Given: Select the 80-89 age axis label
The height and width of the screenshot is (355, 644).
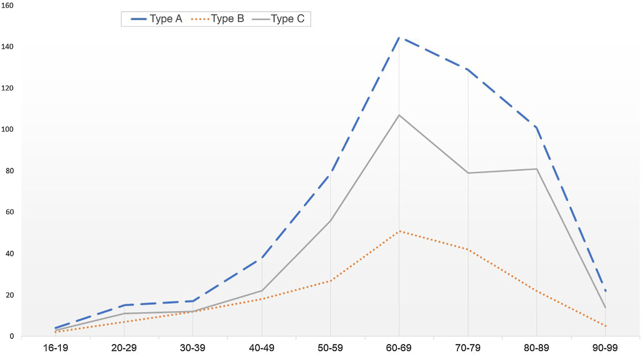Looking at the screenshot, I should tap(536, 348).
